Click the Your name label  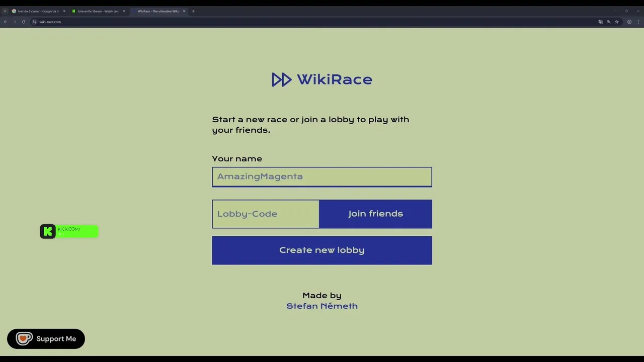click(237, 159)
